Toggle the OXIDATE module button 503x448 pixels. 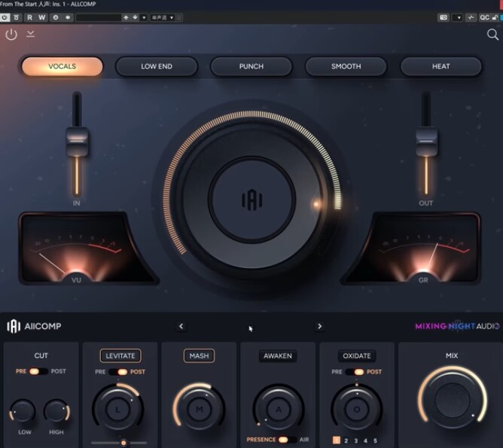357,355
